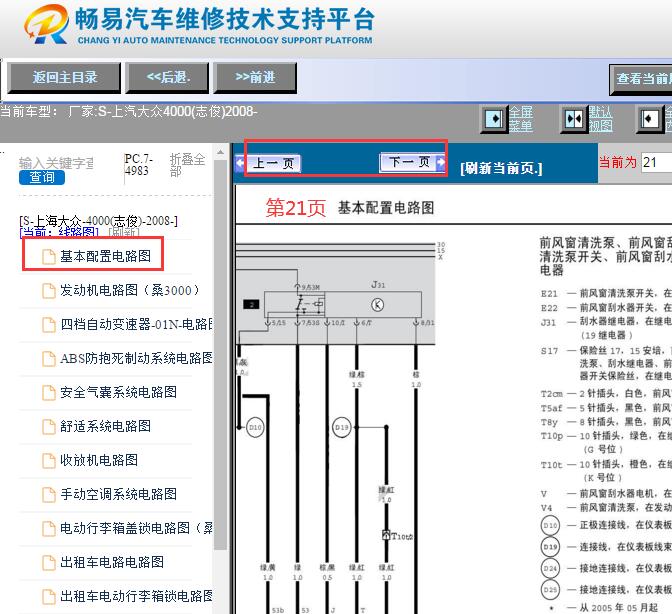
Task: Click the 查看当前 button at top right
Action: [641, 79]
